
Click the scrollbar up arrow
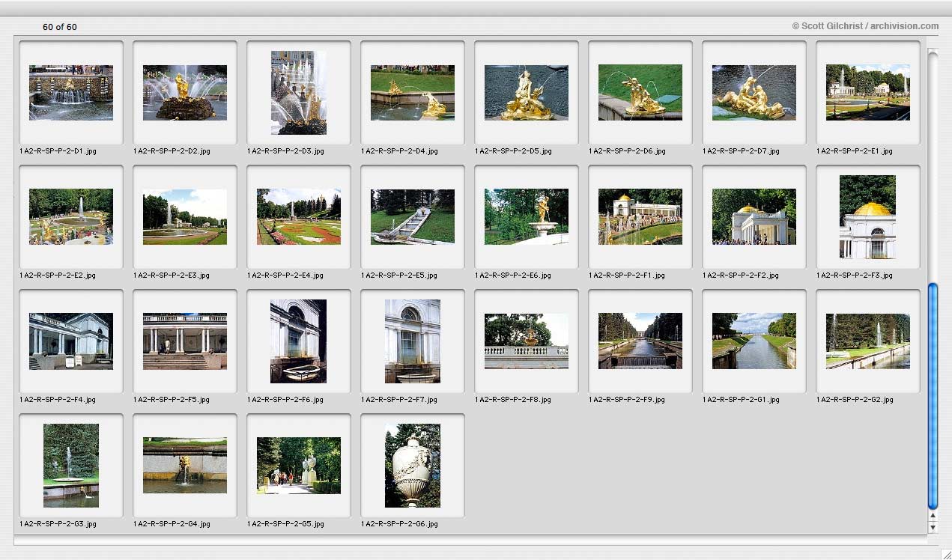pos(933,516)
